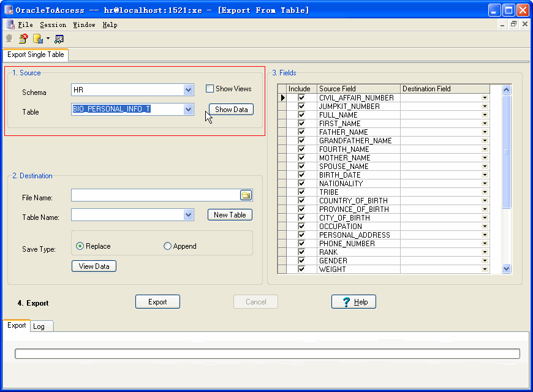Uncheck Include for FULL_NAME
The height and width of the screenshot is (392, 533).
[x=301, y=115]
